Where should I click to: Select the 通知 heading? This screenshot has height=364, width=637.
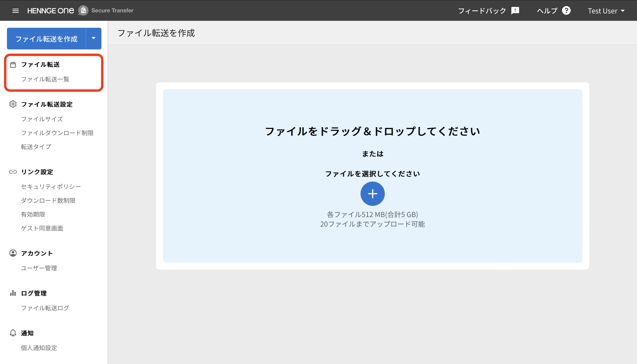[x=27, y=333]
